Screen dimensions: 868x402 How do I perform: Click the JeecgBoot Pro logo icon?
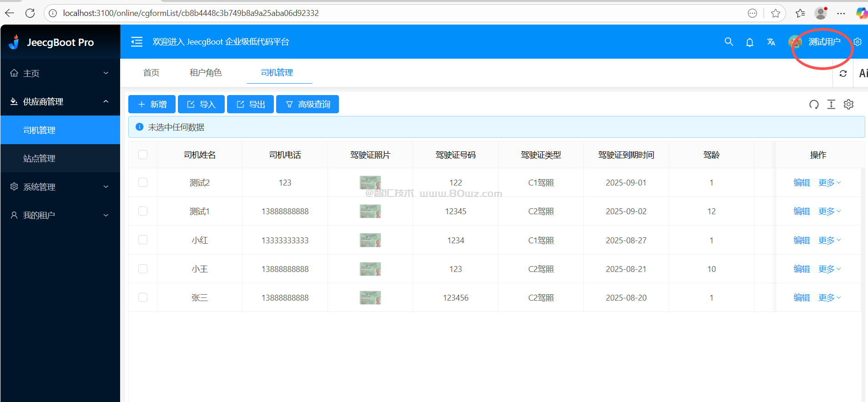15,42
